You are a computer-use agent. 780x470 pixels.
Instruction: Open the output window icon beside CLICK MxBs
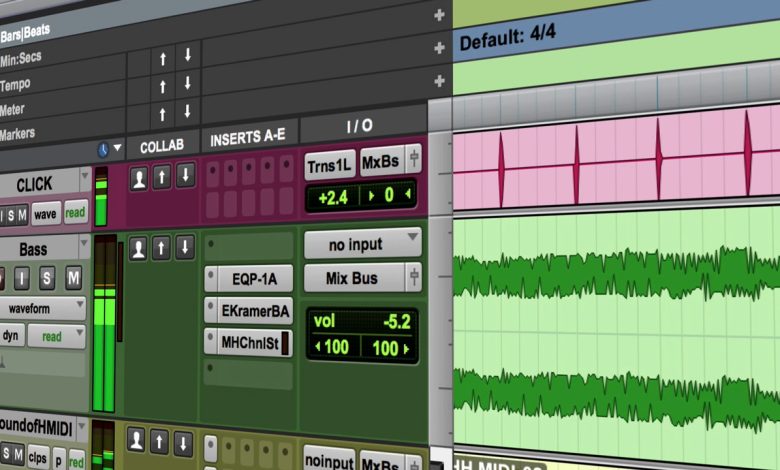[414, 159]
